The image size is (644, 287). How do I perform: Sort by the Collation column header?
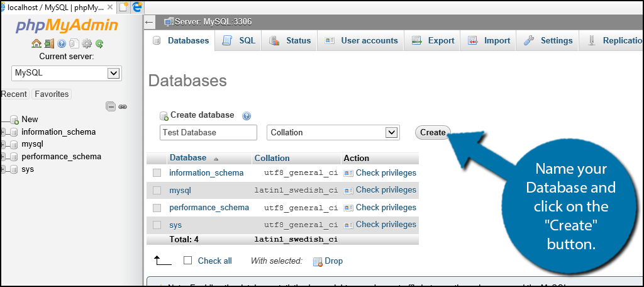(272, 159)
